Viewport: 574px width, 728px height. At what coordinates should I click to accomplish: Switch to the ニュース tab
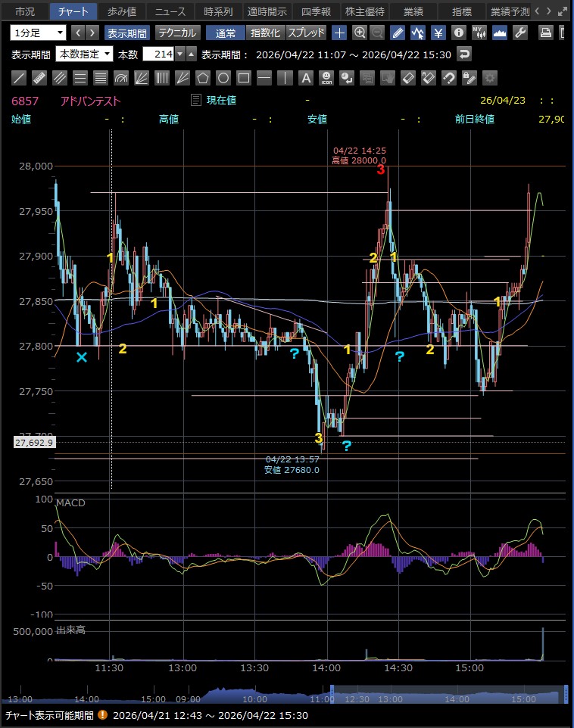(x=170, y=11)
